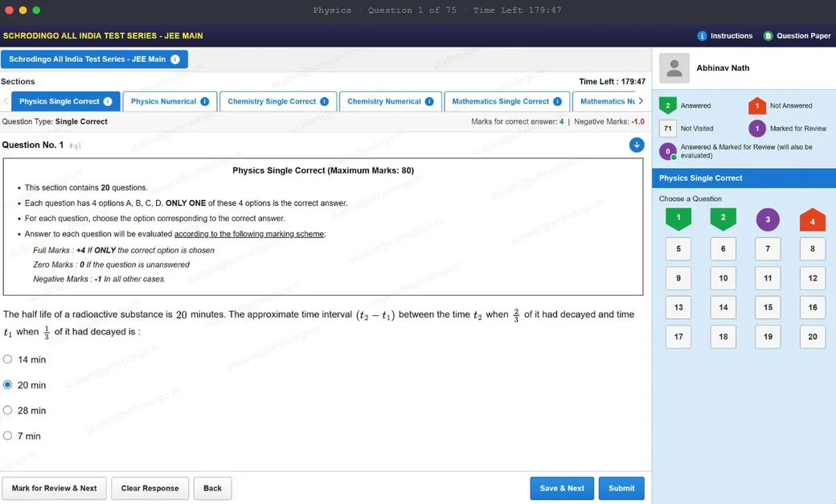
Task: Click info icon on Physics Single Correct tab
Action: coord(108,101)
